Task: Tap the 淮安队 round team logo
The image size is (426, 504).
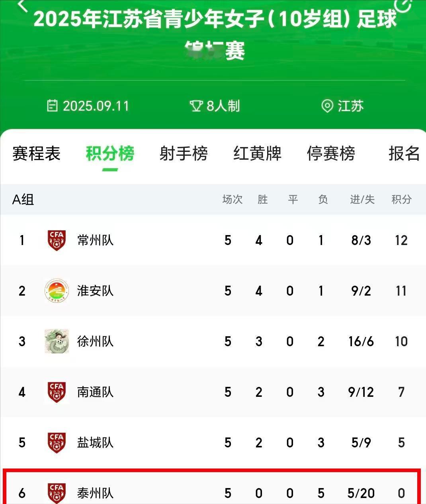Action: pos(57,291)
